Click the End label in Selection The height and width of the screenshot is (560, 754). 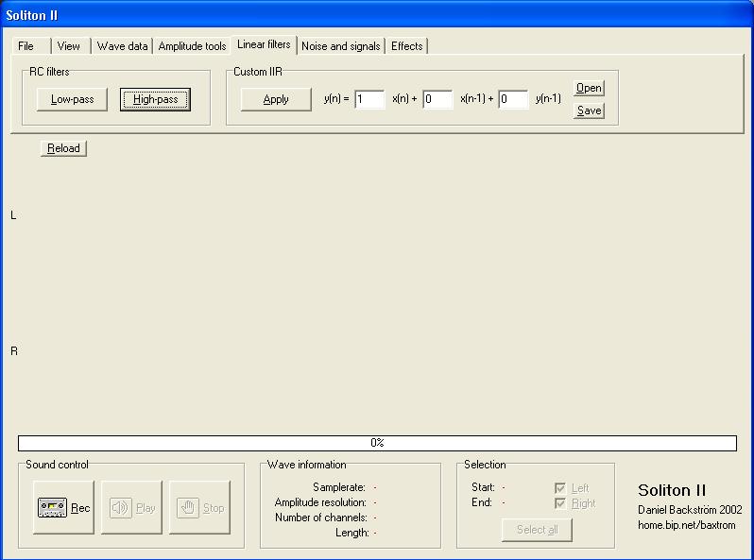coord(482,502)
